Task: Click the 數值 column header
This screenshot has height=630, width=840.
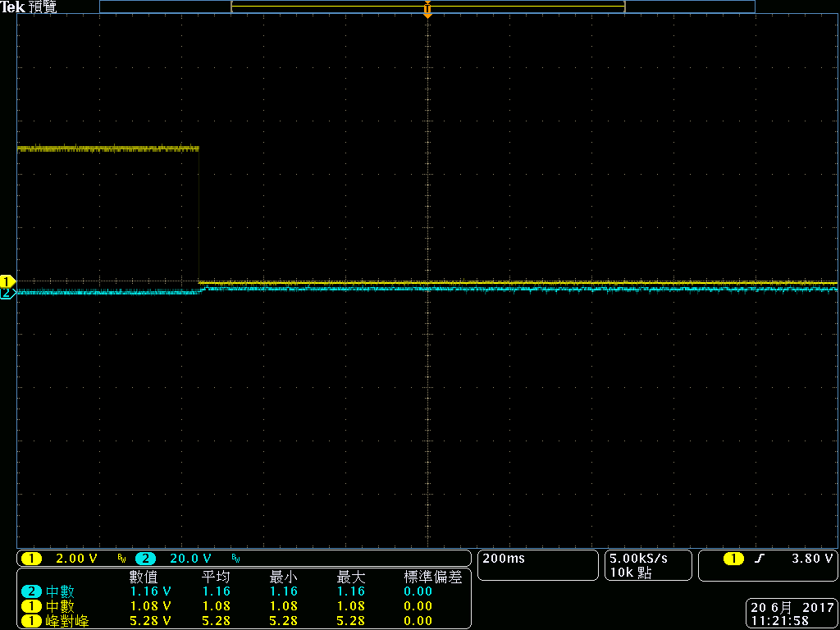Action: tap(144, 577)
